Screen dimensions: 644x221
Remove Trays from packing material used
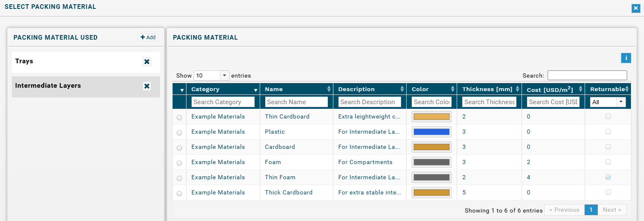click(x=147, y=62)
